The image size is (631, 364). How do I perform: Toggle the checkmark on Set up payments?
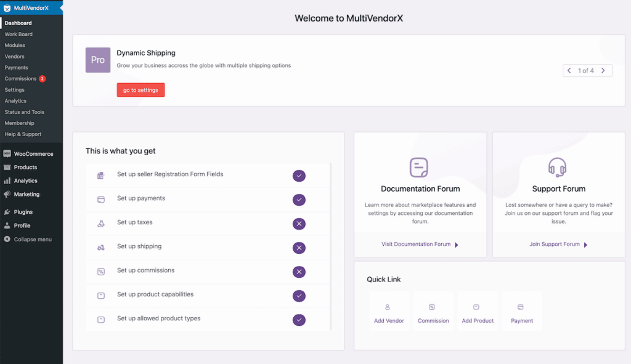[299, 200]
